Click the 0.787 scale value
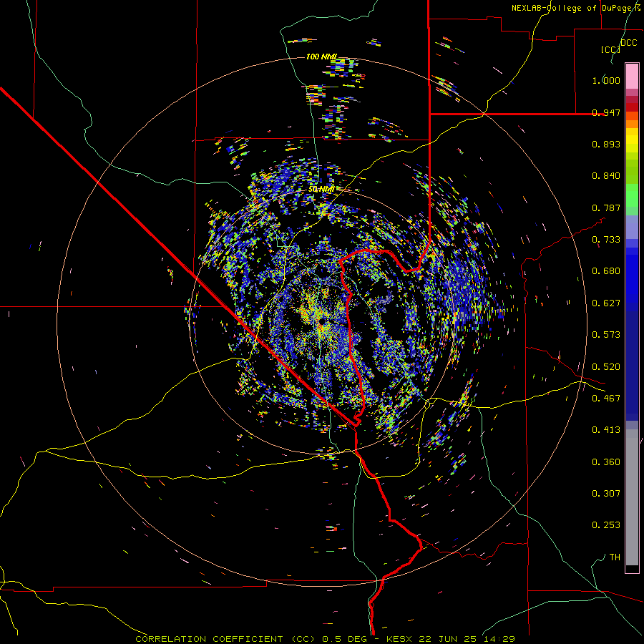The image size is (644, 644). 606,208
